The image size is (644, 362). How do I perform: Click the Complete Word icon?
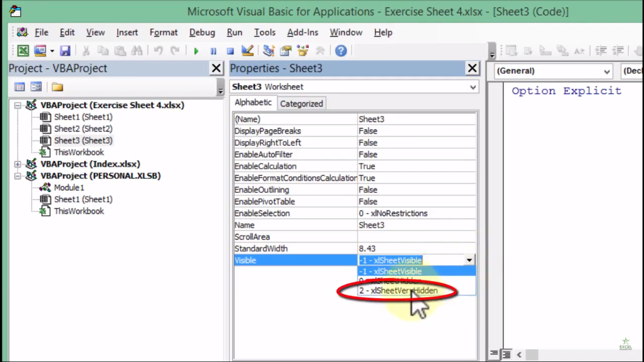point(579,50)
